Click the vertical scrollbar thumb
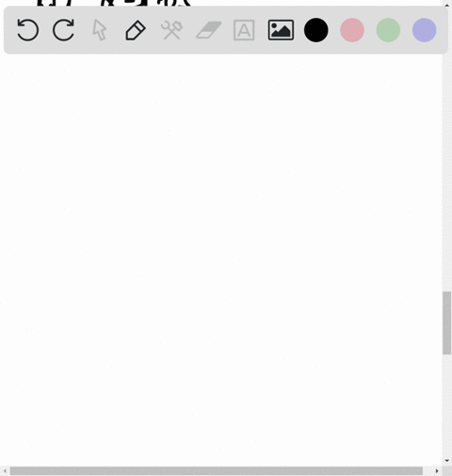The width and height of the screenshot is (452, 476). click(447, 323)
